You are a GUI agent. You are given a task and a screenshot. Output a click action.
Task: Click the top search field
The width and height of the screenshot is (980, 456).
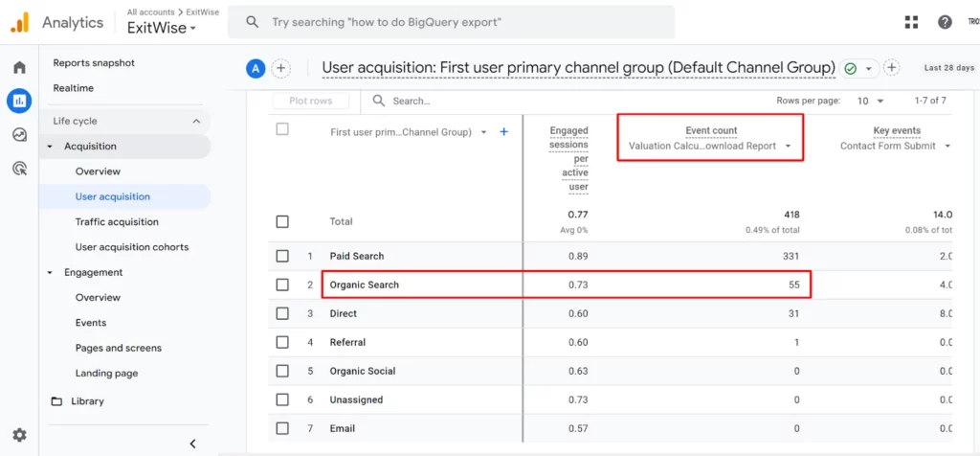(452, 23)
